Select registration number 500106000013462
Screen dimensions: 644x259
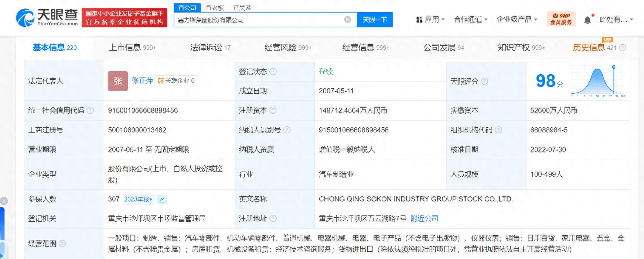point(137,130)
